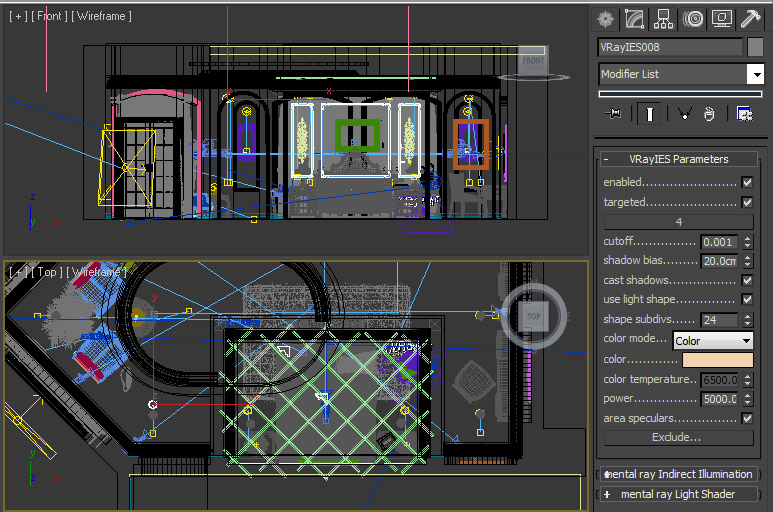Image resolution: width=773 pixels, height=512 pixels.
Task: Expand mental ray Light Shader rollout
Action: (679, 494)
